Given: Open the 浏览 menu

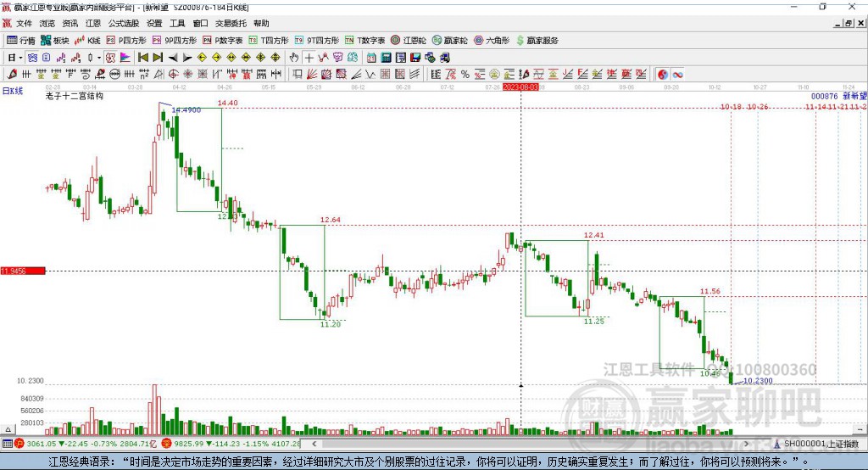Looking at the screenshot, I should click(x=47, y=23).
